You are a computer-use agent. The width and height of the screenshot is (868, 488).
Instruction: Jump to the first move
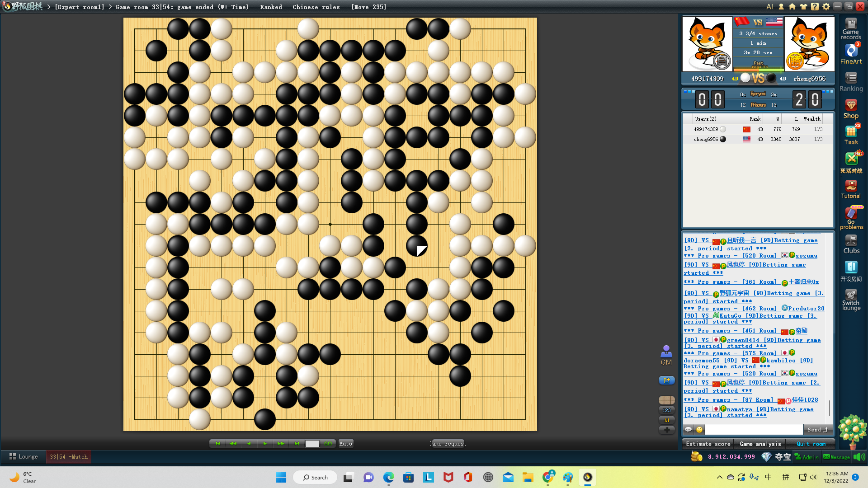(218, 444)
